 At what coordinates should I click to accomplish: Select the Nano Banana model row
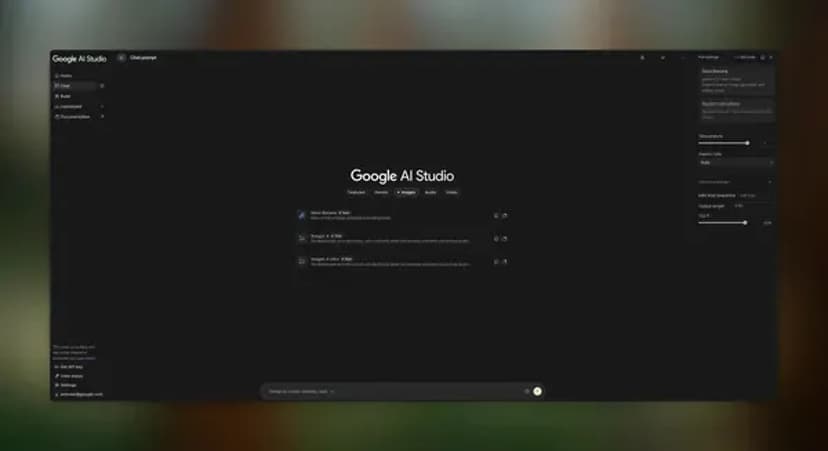(402, 215)
